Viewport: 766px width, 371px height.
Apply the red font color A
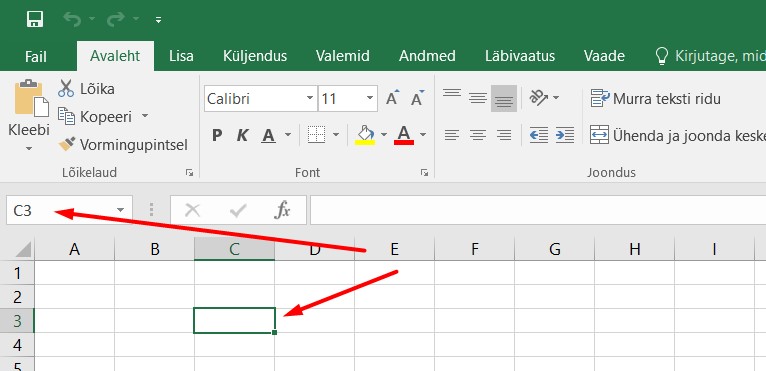click(x=404, y=135)
